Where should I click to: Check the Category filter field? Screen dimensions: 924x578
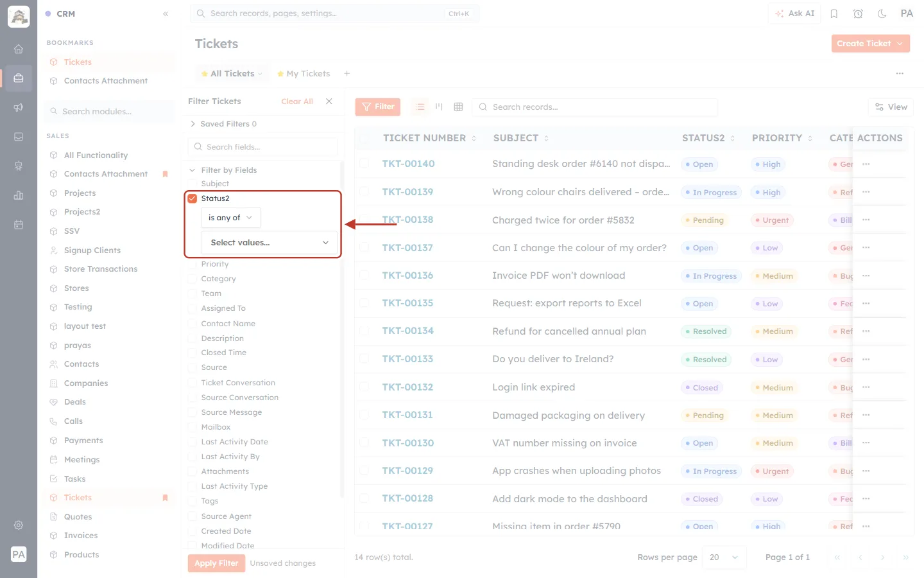(x=193, y=279)
